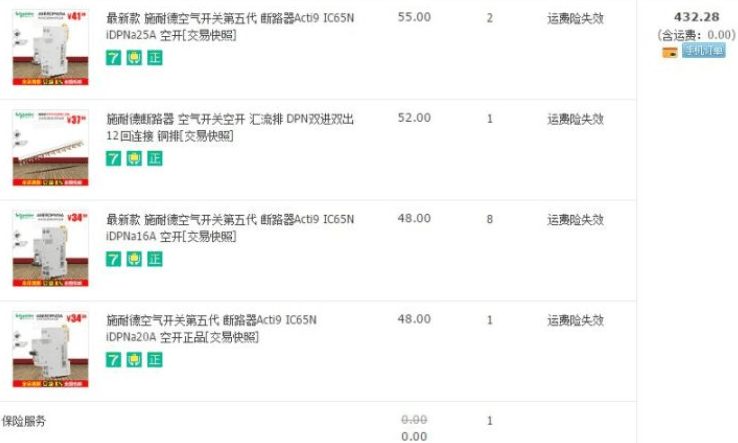Open the iDPNa25A breaker product thumbnail
738x443 pixels.
click(x=50, y=47)
